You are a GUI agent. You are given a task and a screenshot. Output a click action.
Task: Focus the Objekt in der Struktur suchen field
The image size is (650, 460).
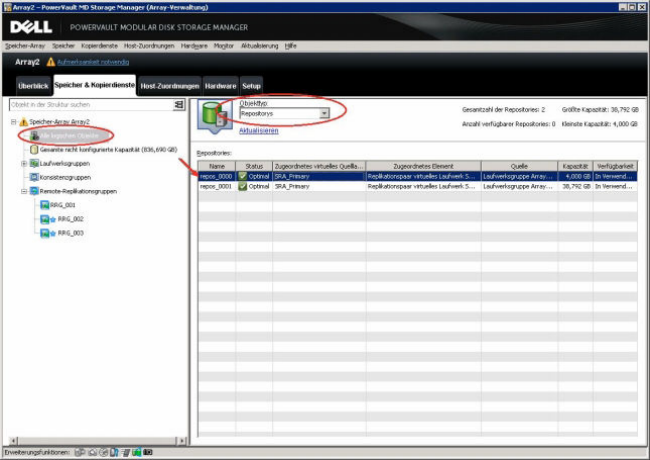tap(91, 104)
